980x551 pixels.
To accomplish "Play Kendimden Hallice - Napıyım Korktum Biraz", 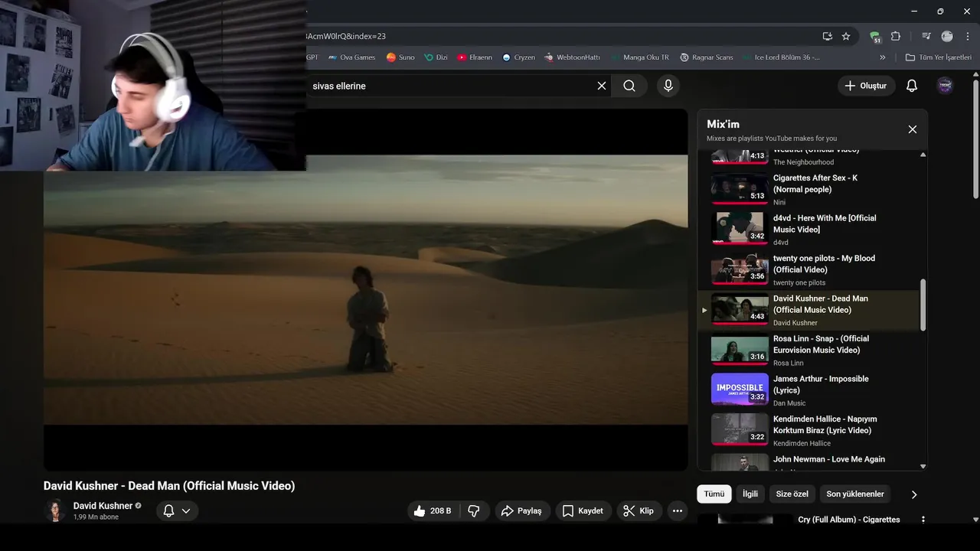I will coord(808,431).
